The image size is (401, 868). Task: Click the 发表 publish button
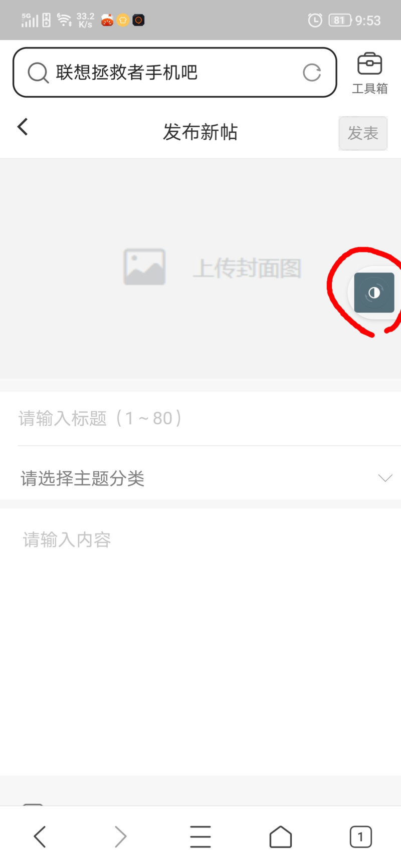click(x=363, y=133)
